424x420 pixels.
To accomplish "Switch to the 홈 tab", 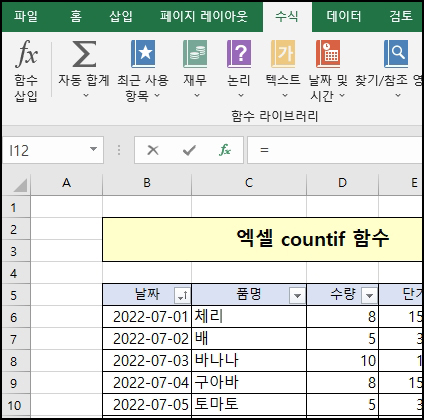I will point(76,16).
